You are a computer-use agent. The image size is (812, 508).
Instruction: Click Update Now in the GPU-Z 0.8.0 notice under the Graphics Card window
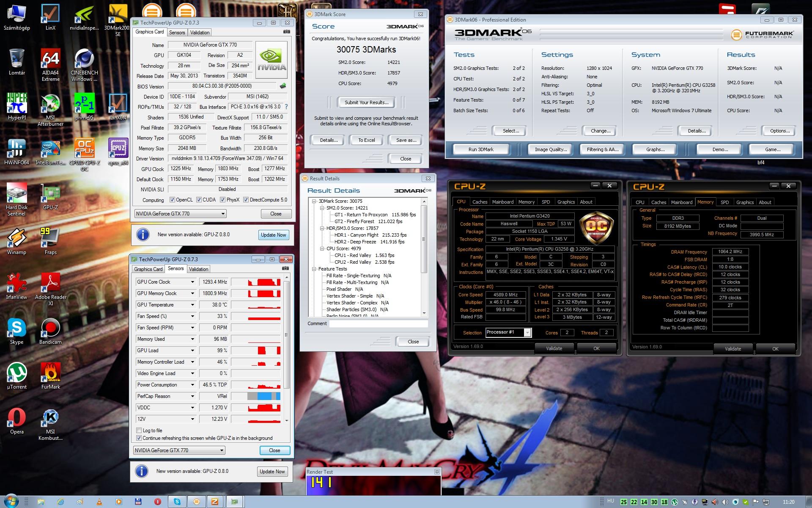tap(274, 235)
